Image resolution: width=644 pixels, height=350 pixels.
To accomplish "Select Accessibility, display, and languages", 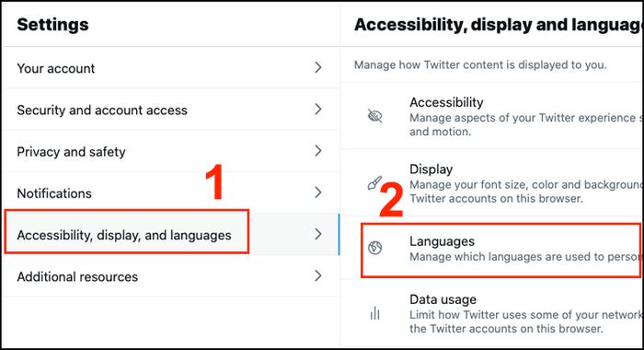I will pos(171,235).
